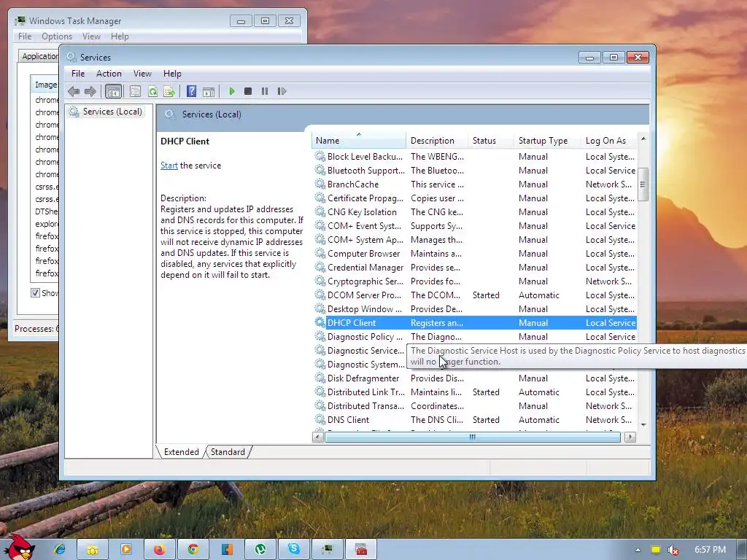The width and height of the screenshot is (747, 560).
Task: Click the Forward arrow in Services toolbar
Action: pos(90,91)
